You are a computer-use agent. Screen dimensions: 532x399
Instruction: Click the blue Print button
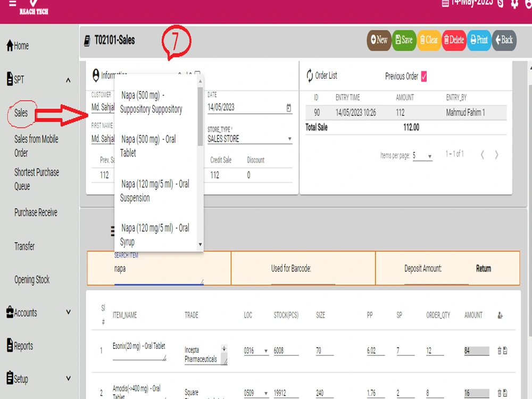[x=479, y=40]
